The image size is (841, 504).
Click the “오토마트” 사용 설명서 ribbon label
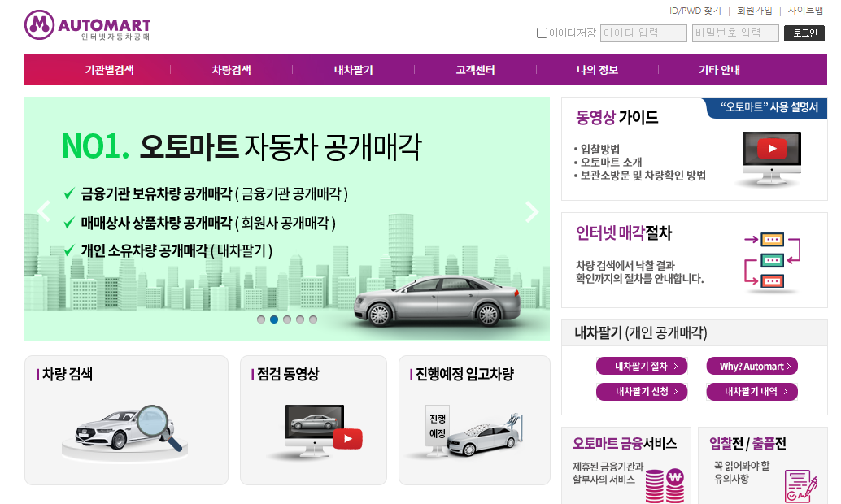click(x=769, y=106)
